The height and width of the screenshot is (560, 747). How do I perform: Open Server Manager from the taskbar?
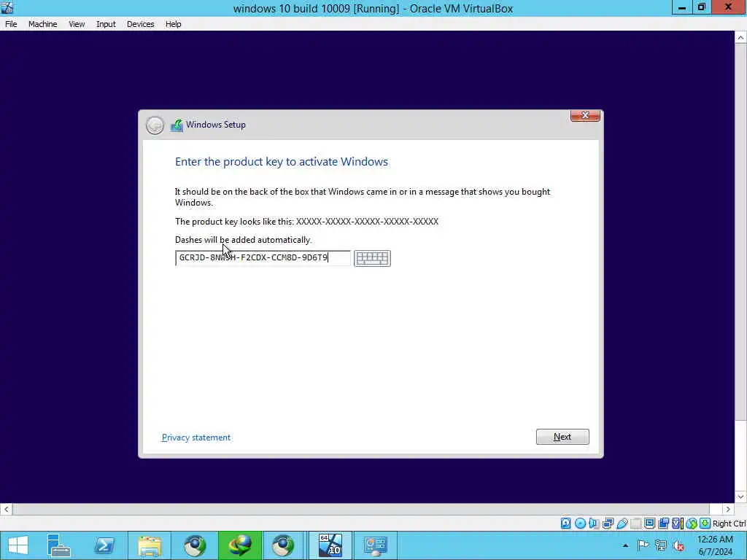(x=59, y=545)
